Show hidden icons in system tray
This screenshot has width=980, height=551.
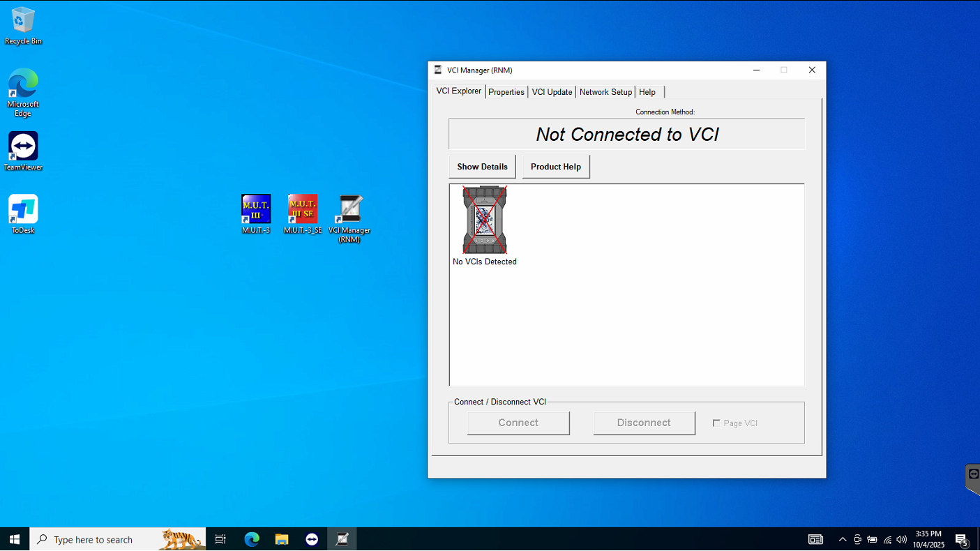tap(843, 539)
